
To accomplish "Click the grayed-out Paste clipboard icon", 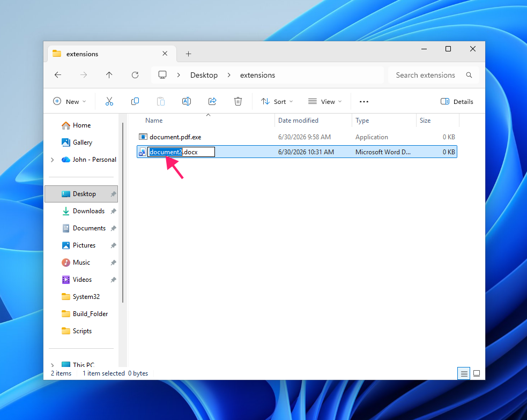I will tap(161, 101).
